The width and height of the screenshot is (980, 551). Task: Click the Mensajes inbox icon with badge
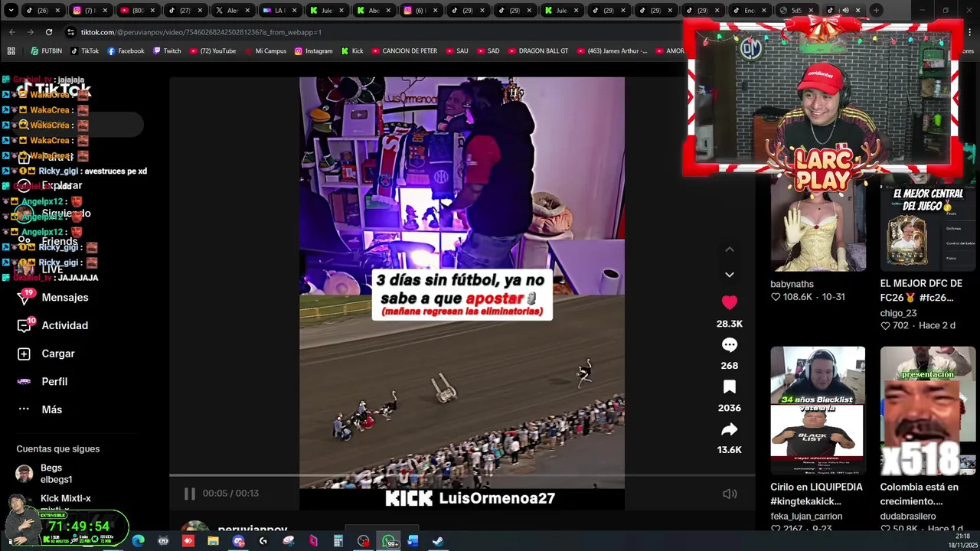point(24,297)
